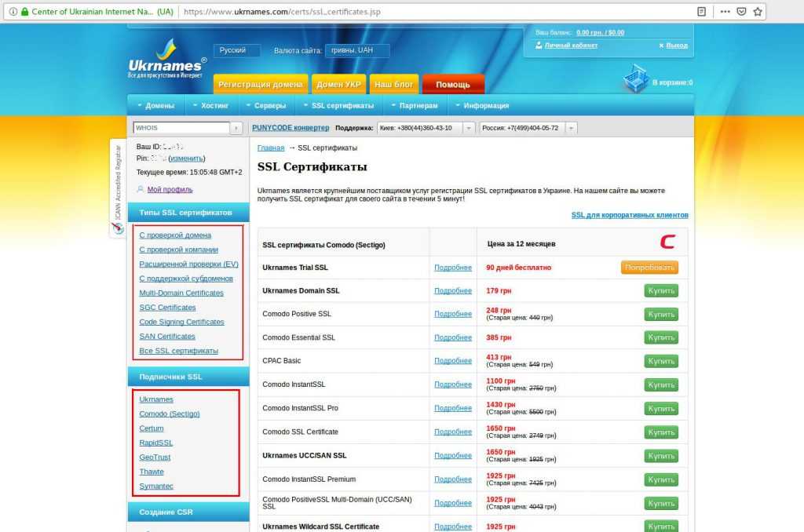Image resolution: width=804 pixels, height=532 pixels.
Task: Open the Русский language dropdown
Action: [237, 50]
